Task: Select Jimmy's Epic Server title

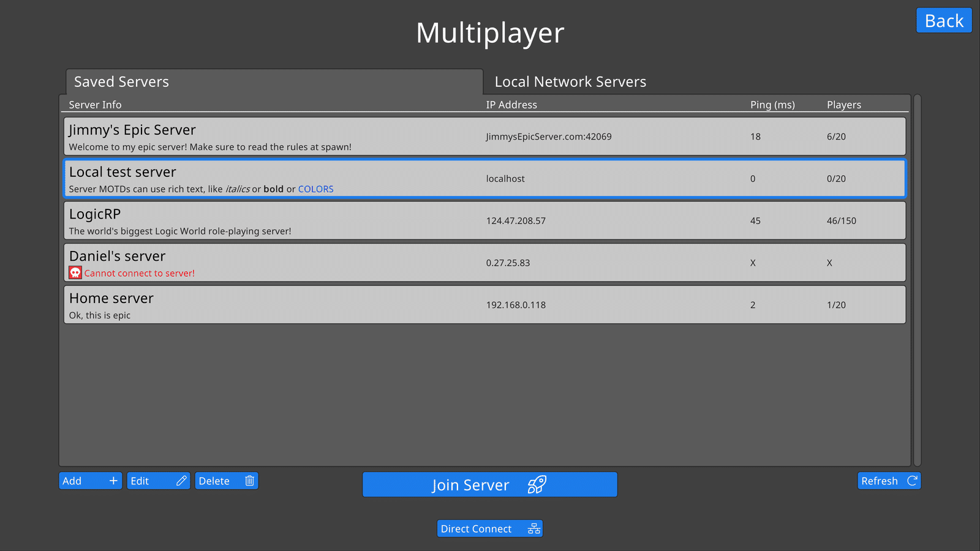Action: 132,130
